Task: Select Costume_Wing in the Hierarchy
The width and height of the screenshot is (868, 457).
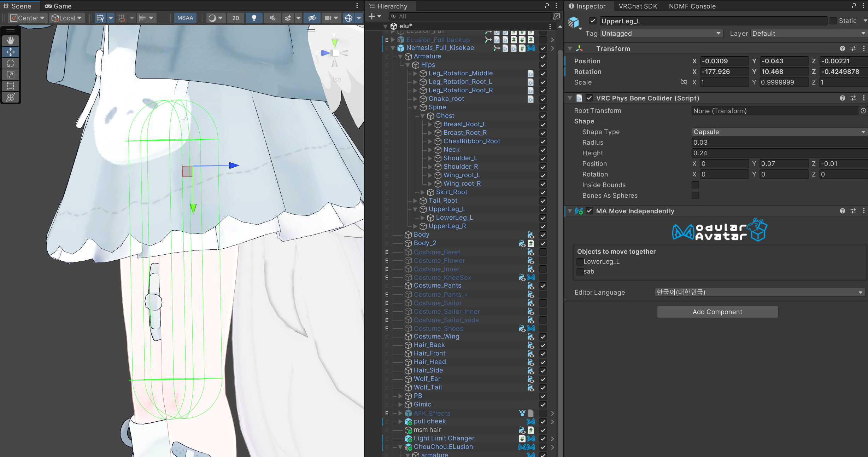Action: pyautogui.click(x=436, y=336)
